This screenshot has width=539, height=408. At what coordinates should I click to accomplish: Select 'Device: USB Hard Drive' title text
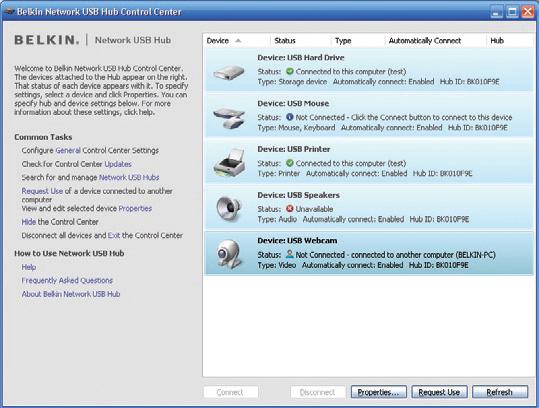301,57
